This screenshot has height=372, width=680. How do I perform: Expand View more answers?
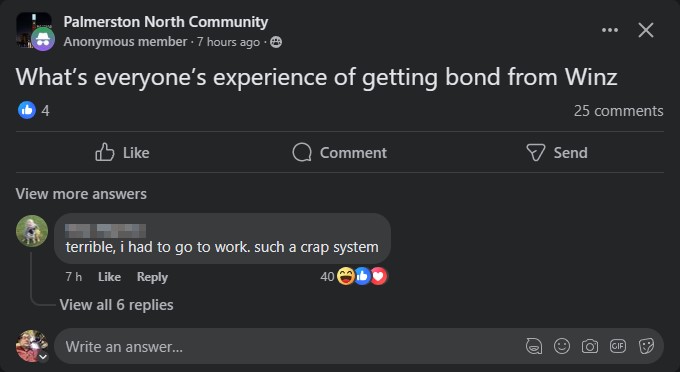[x=81, y=194]
